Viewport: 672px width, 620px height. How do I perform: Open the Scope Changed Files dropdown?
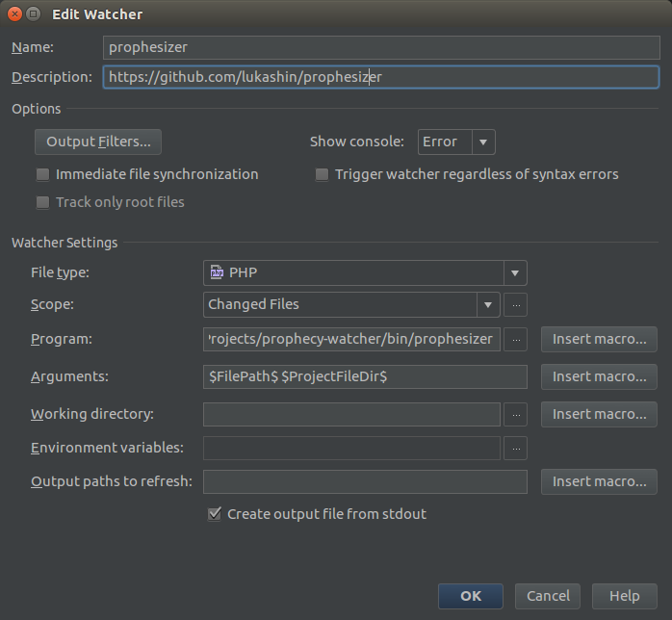coord(351,304)
